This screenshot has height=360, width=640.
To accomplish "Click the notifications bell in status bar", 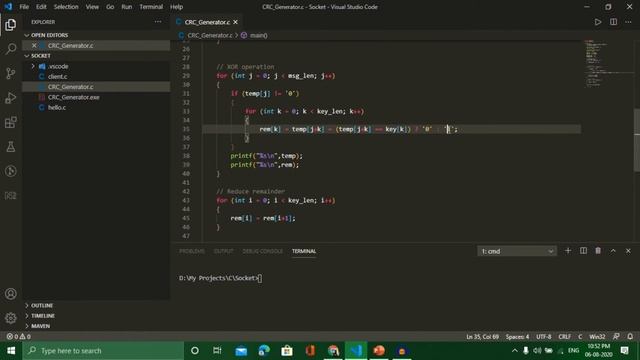I will point(630,336).
